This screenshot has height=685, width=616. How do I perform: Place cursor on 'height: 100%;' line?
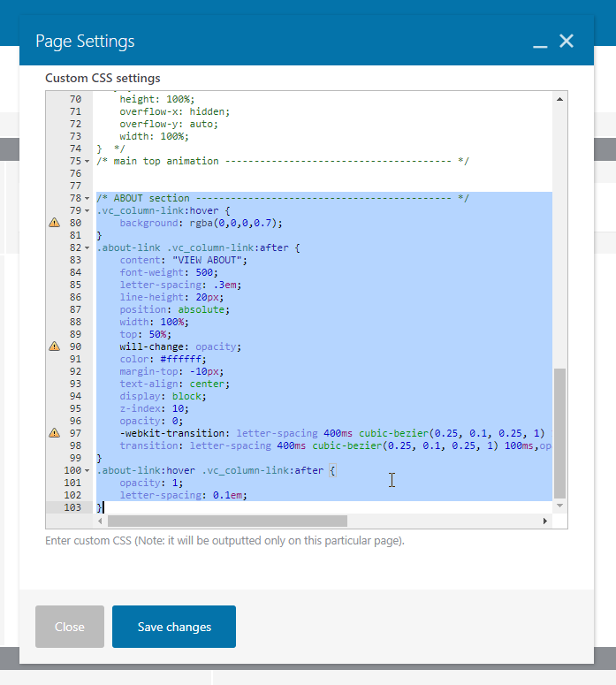coord(157,99)
